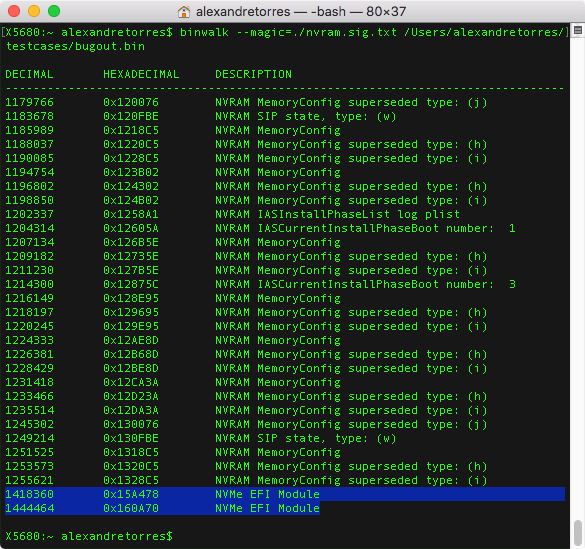Click the decimal value 1255621

tap(29, 480)
